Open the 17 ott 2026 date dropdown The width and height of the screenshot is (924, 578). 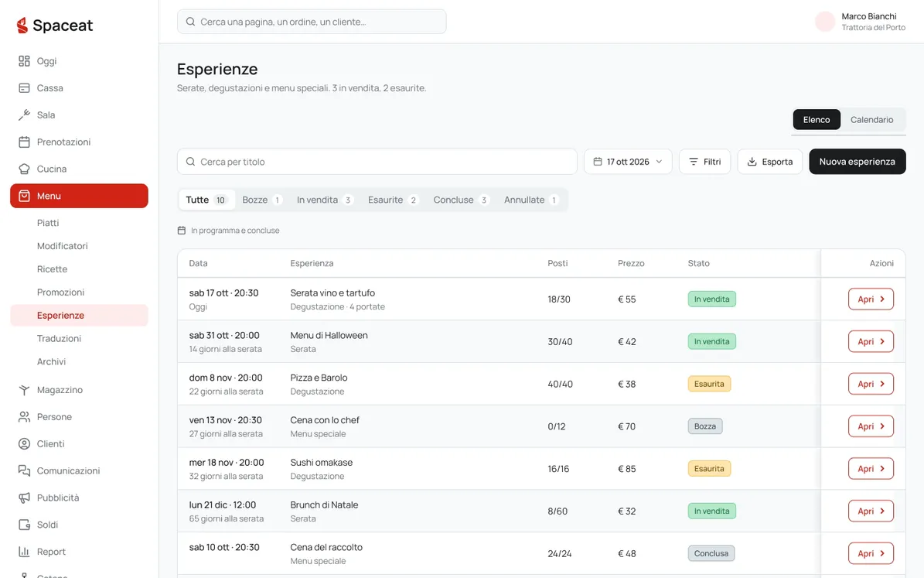coord(628,162)
